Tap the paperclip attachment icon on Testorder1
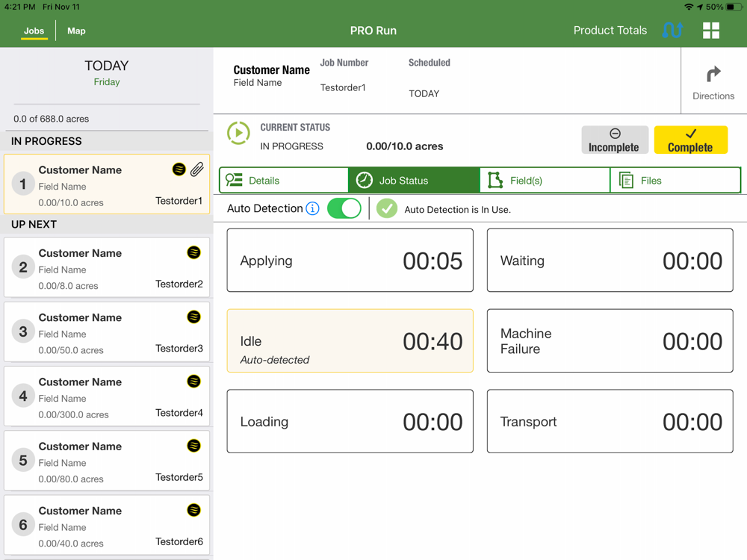The height and width of the screenshot is (560, 747). coord(197,169)
